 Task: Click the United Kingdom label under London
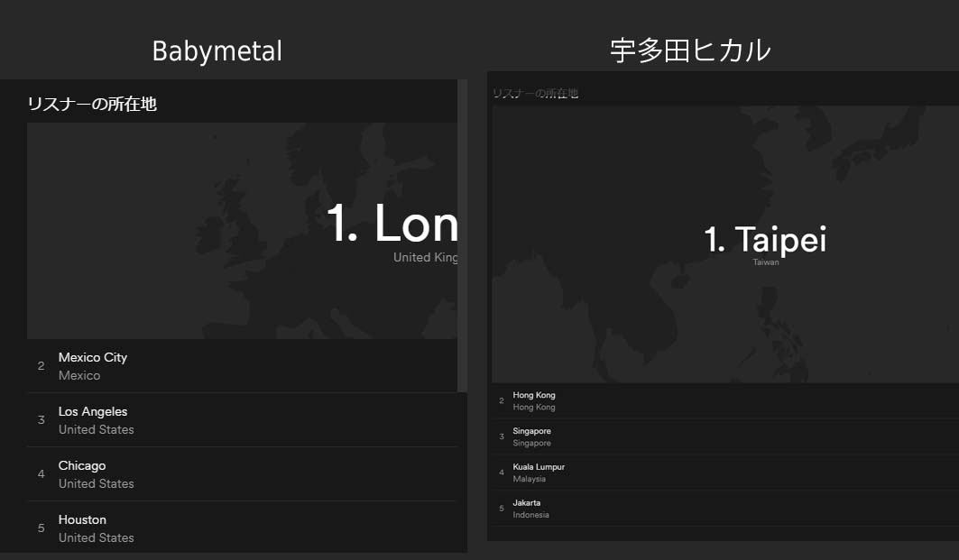pyautogui.click(x=426, y=257)
